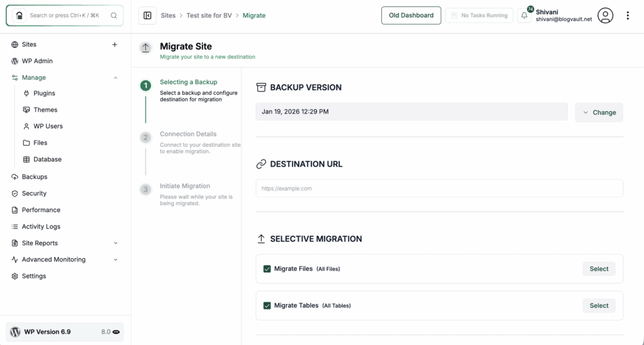Click the archive icon beside Backup Version
644x345 pixels.
(x=261, y=87)
